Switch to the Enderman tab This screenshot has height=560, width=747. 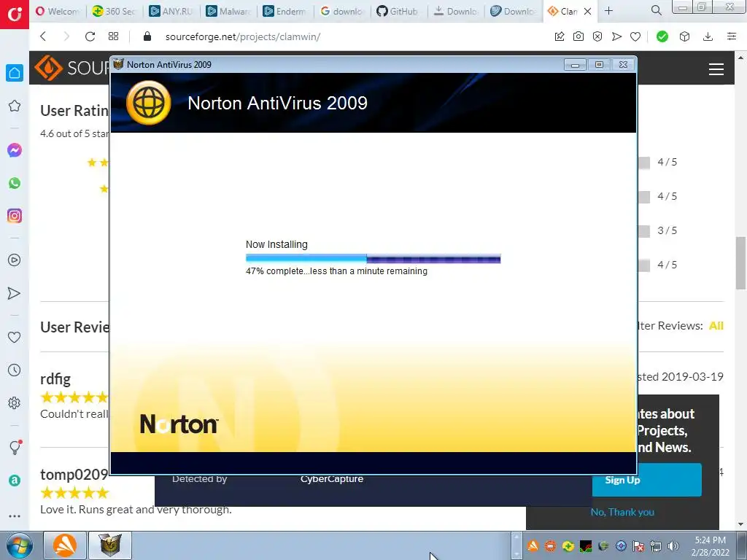(285, 11)
